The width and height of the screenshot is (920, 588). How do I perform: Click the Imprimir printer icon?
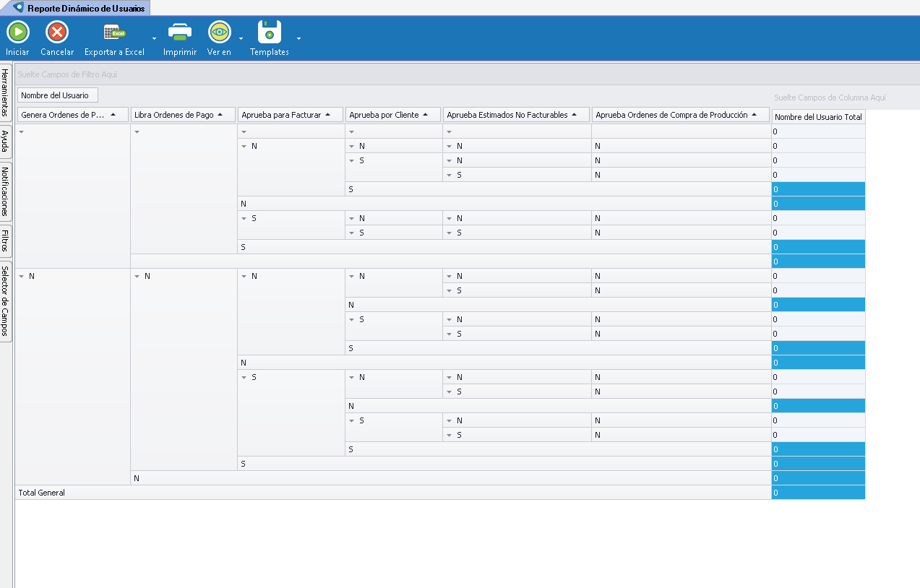click(179, 33)
